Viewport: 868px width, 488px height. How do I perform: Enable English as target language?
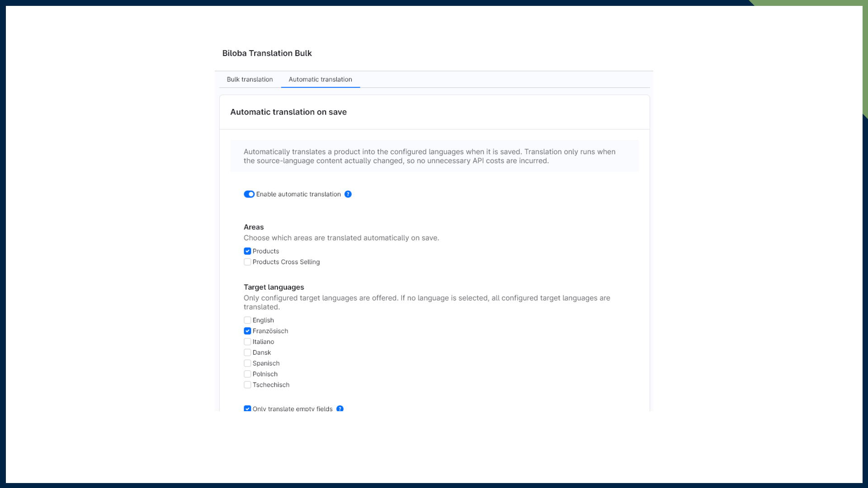[x=247, y=320]
